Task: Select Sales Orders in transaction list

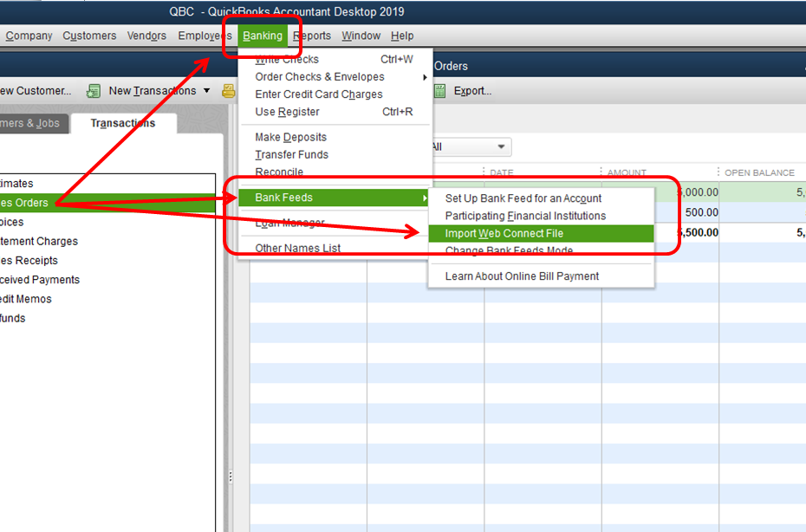Action: tap(107, 203)
